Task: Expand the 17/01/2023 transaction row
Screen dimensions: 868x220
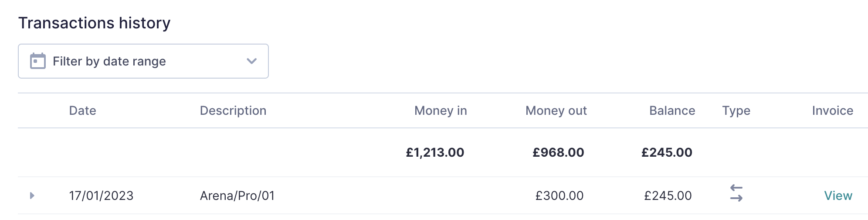Action: 32,196
